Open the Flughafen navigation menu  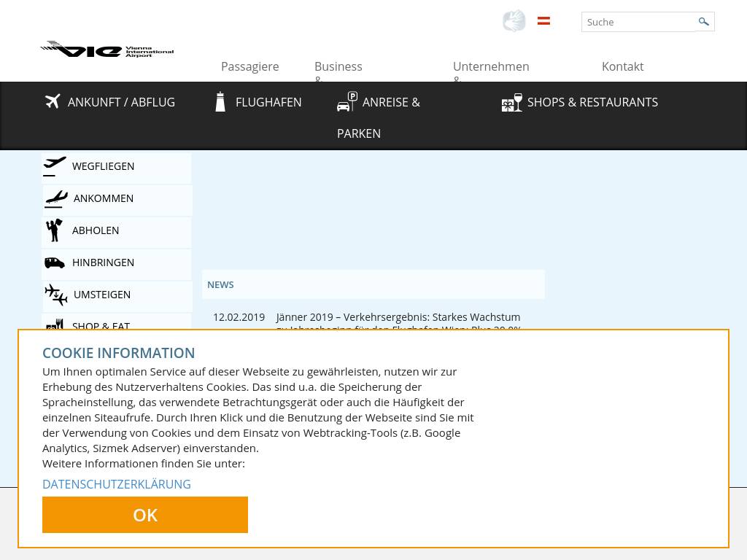268,102
